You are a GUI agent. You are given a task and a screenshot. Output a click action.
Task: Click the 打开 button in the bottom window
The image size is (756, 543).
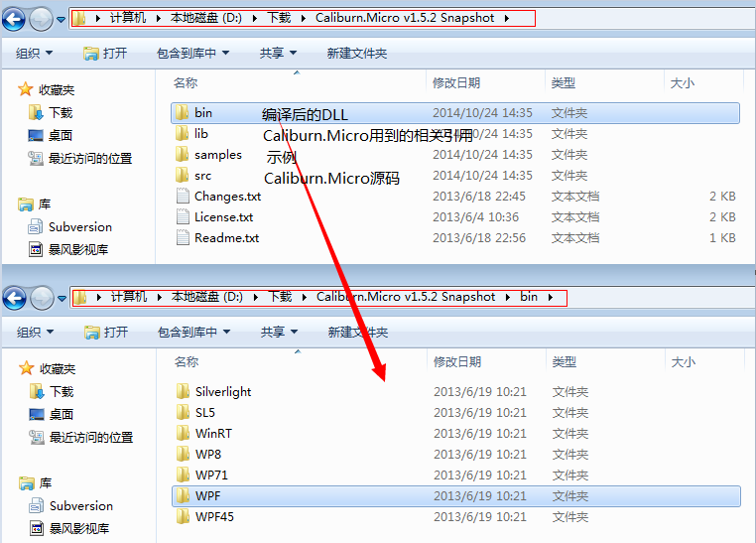[x=106, y=332]
